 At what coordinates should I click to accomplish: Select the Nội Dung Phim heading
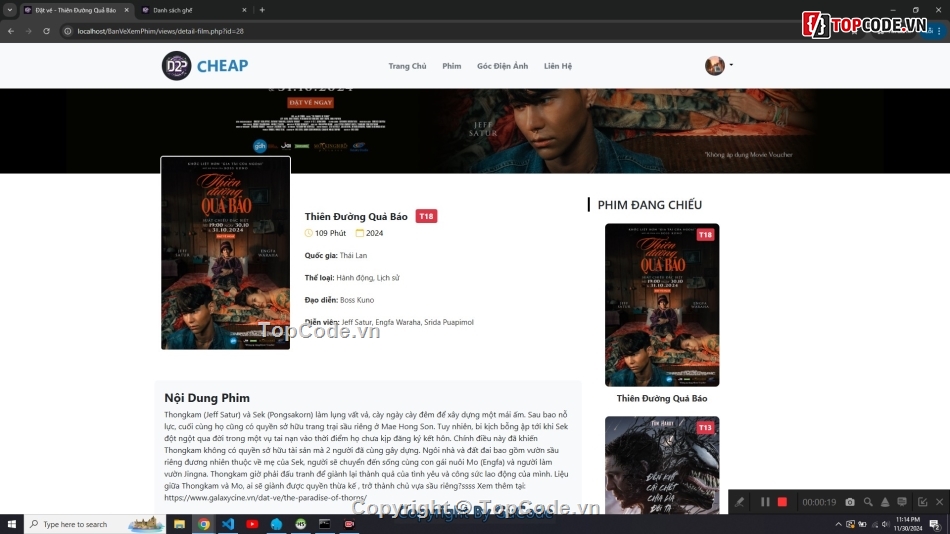(207, 398)
